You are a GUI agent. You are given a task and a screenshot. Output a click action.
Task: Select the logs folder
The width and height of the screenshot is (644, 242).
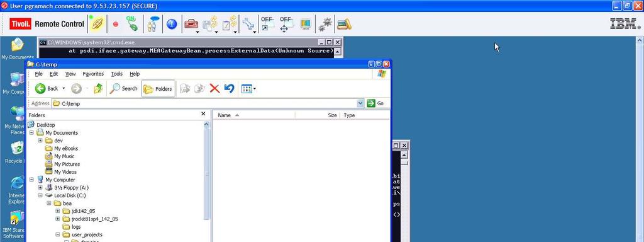point(76,226)
